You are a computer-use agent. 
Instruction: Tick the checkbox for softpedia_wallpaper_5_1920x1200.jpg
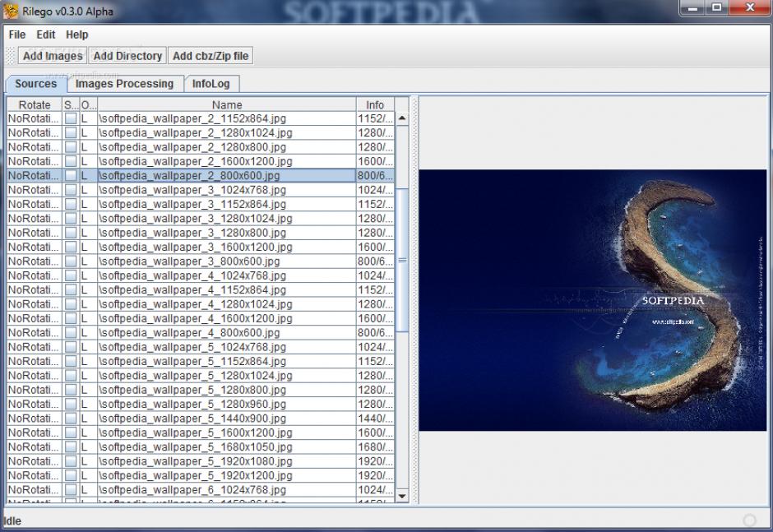[x=71, y=476]
